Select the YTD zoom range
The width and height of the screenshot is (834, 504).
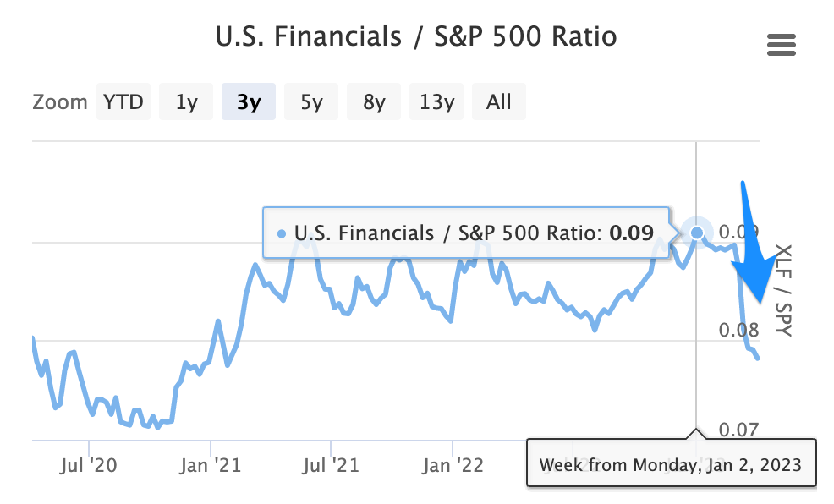tap(123, 101)
